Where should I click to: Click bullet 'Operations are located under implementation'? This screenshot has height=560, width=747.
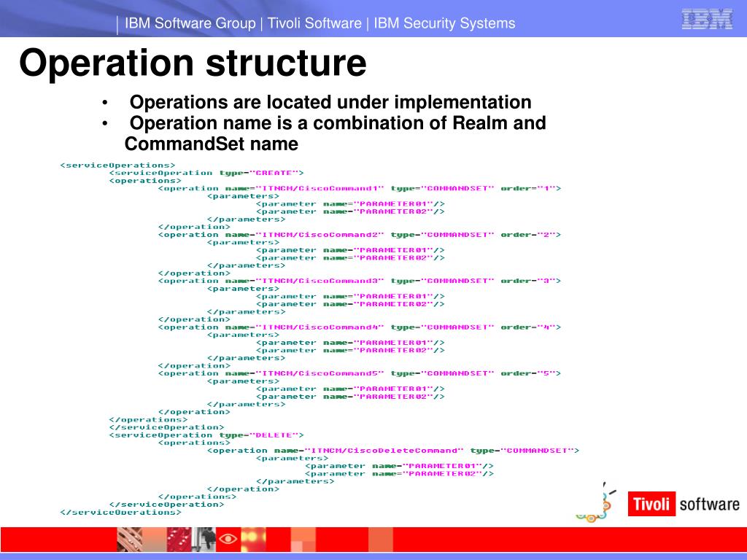pyautogui.click(x=330, y=102)
